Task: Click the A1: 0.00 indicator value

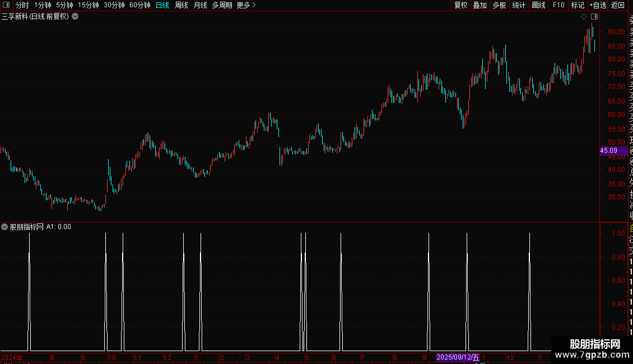Action: 58,227
